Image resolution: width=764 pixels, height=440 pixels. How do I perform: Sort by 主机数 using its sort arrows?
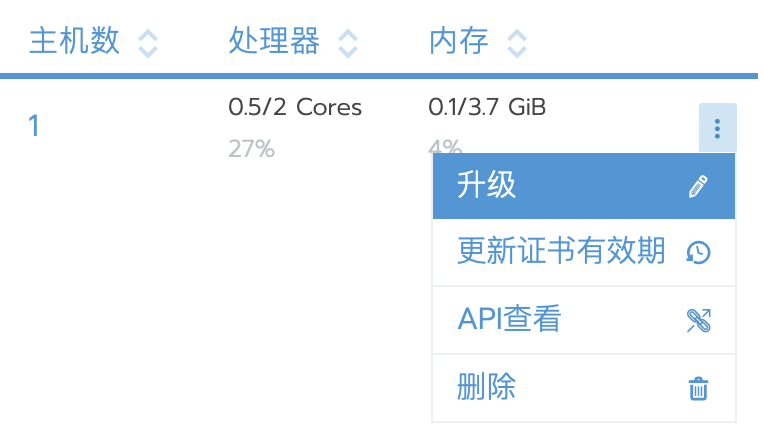coord(148,43)
